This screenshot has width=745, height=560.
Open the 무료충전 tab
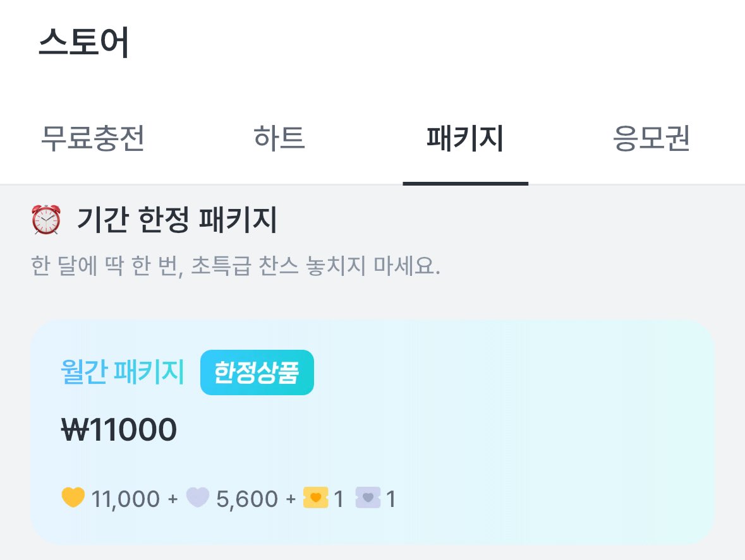coord(93,139)
